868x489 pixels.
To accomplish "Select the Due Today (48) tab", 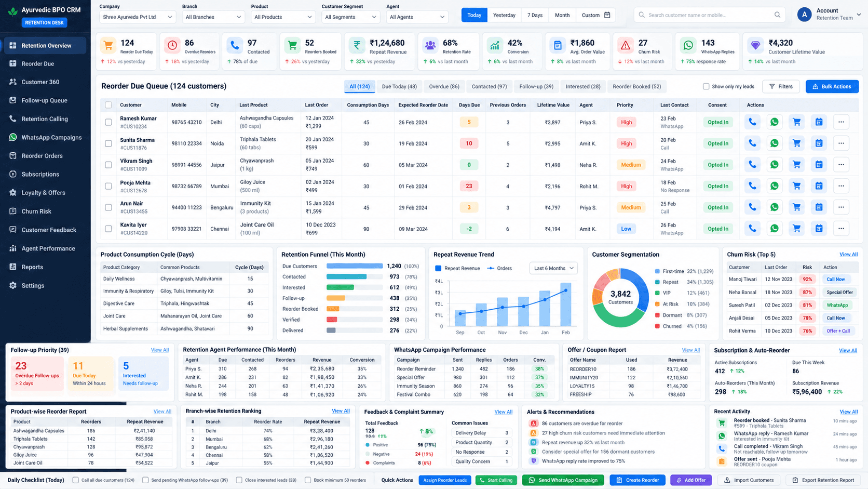I will [x=399, y=87].
